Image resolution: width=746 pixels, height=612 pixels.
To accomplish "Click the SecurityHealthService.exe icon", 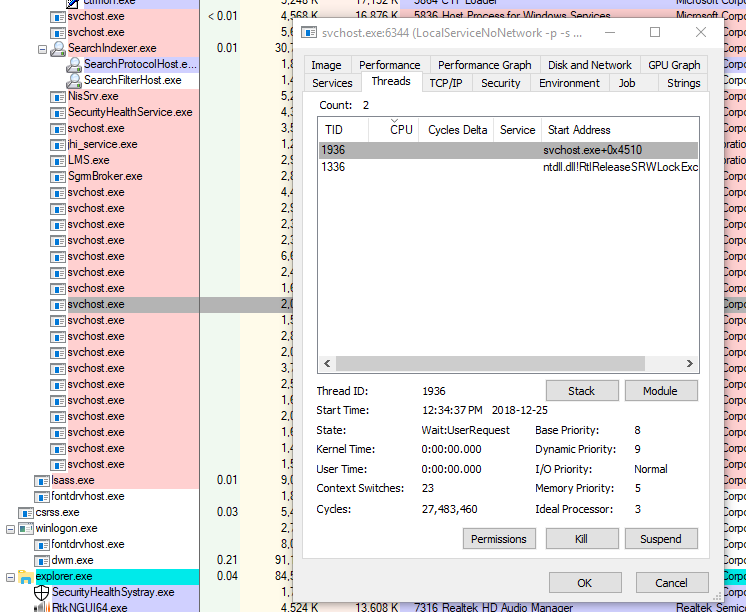I will (58, 113).
